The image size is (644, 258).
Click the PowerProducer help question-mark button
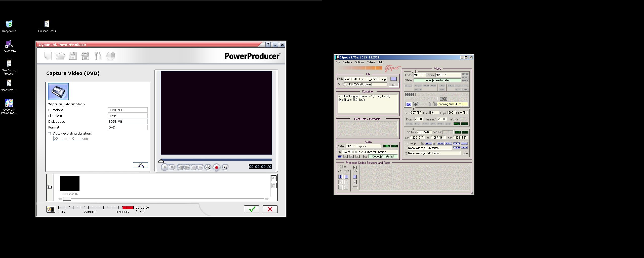[268, 45]
